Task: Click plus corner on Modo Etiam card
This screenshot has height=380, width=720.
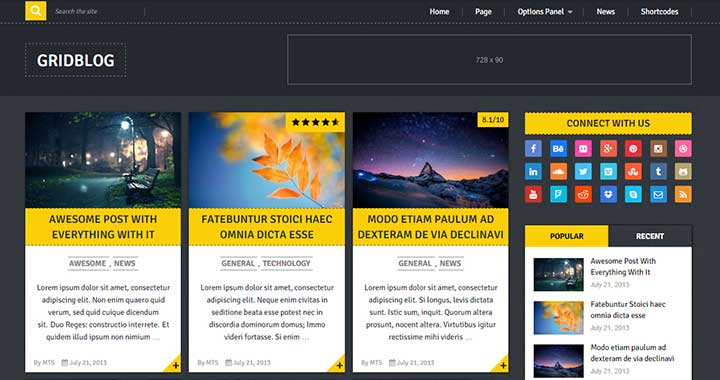Action: point(503,365)
